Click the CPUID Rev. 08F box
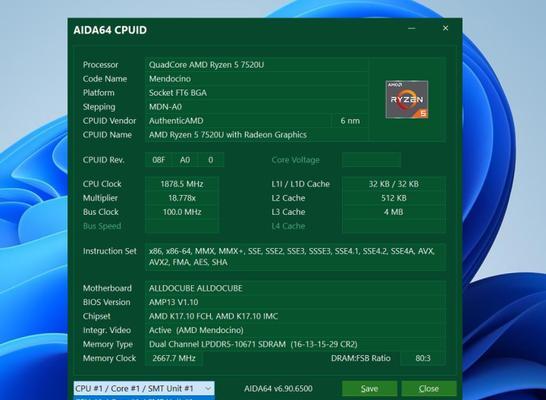This screenshot has height=400, width=546. pos(159,160)
